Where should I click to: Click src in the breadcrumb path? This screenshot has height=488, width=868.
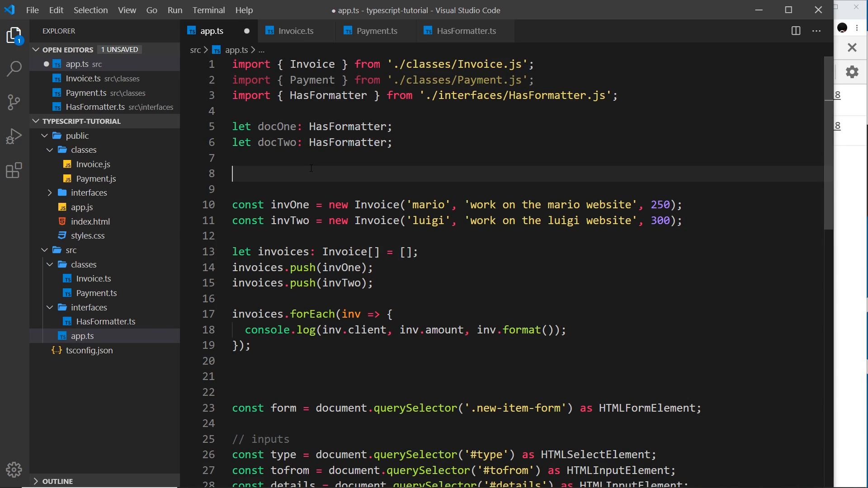point(195,50)
